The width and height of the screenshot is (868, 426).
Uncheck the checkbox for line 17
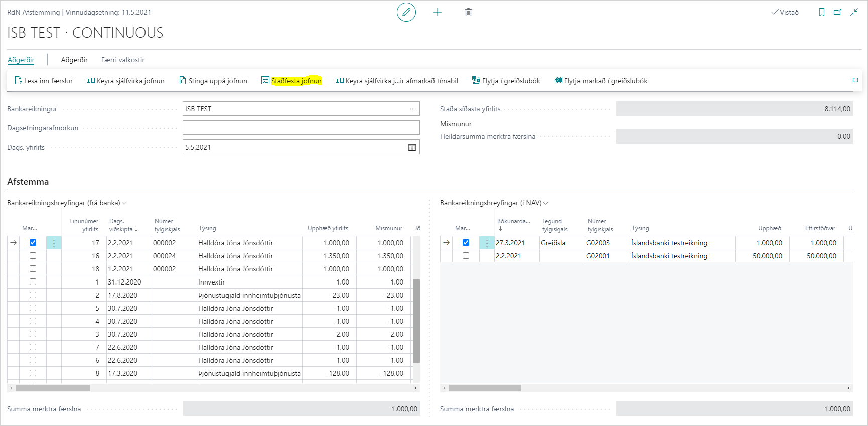33,243
